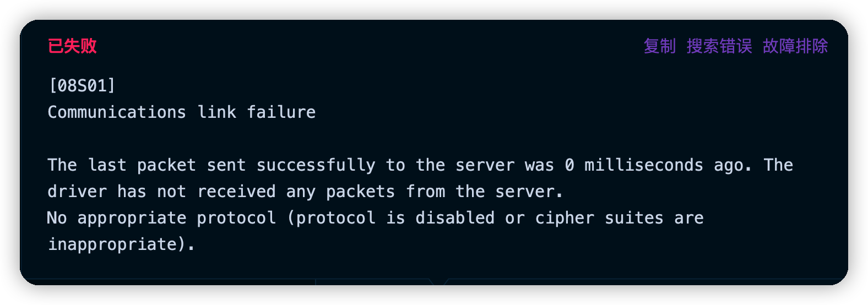Image resolution: width=868 pixels, height=305 pixels.
Task: Click the word 'Communications' in the error
Action: coord(117,112)
